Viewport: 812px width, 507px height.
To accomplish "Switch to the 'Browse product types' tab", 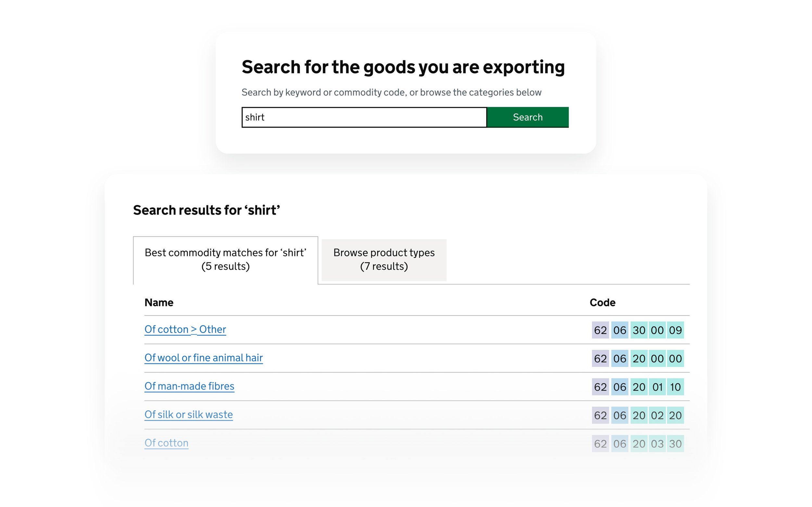I will tap(384, 259).
